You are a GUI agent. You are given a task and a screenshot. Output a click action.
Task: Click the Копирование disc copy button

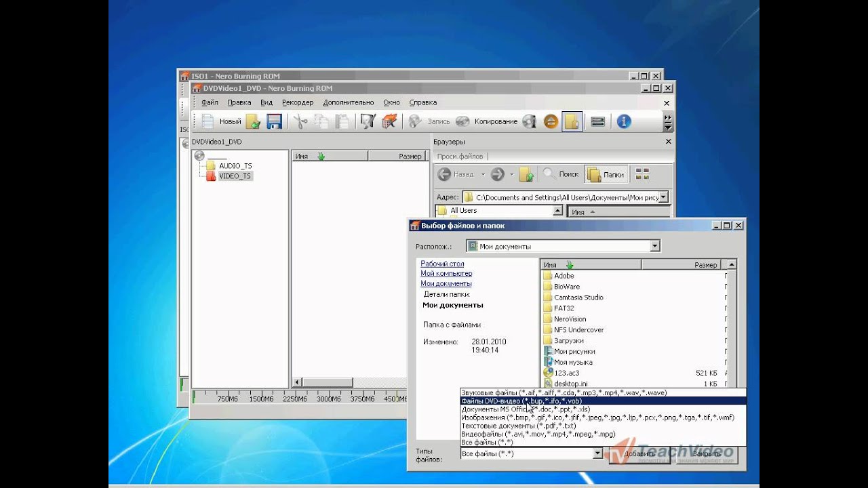[486, 121]
